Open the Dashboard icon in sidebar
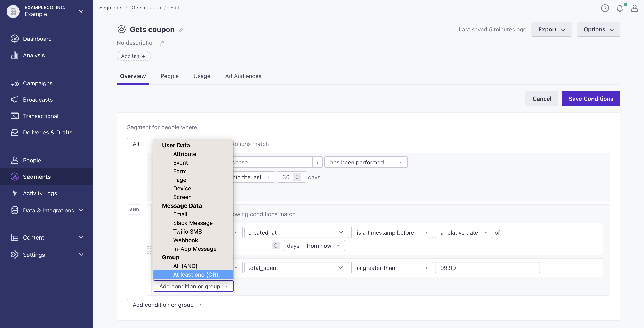Viewport: 644px width, 328px height. point(15,39)
